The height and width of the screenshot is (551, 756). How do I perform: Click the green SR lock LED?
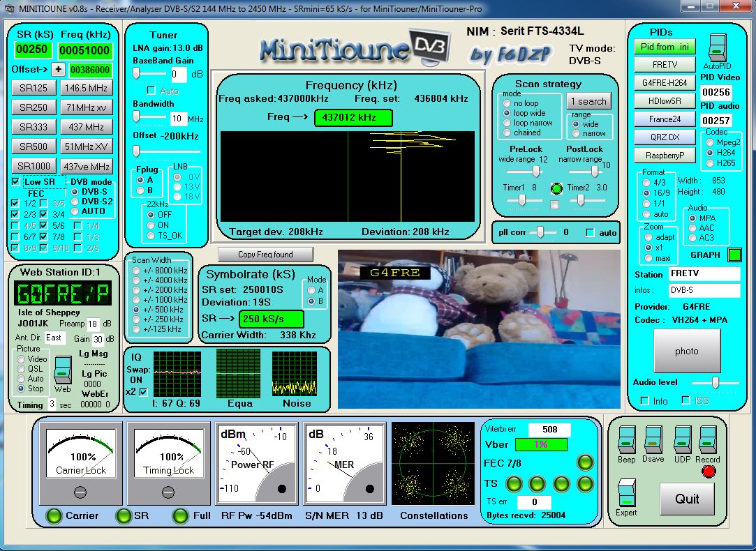click(x=124, y=516)
